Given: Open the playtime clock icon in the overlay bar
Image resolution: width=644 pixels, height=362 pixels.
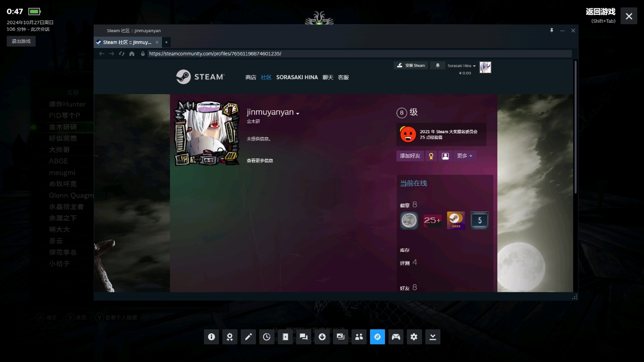Looking at the screenshot, I should click(267, 337).
